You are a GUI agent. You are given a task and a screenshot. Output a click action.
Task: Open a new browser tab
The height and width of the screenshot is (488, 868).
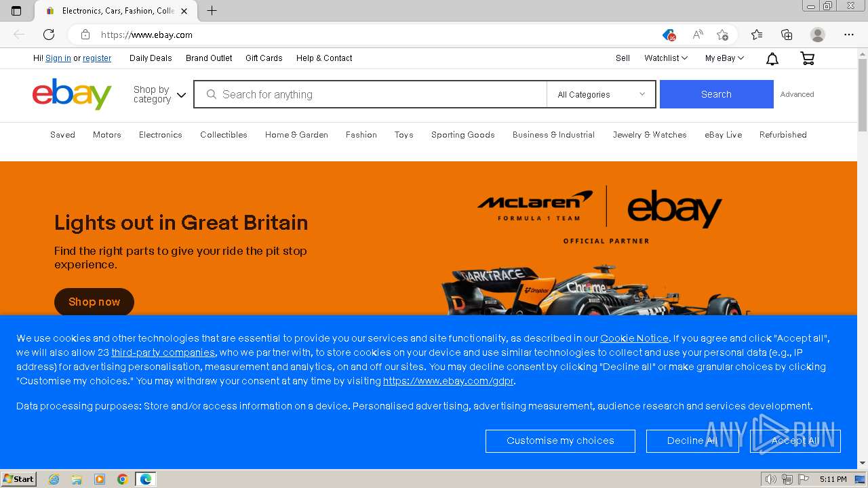[212, 11]
